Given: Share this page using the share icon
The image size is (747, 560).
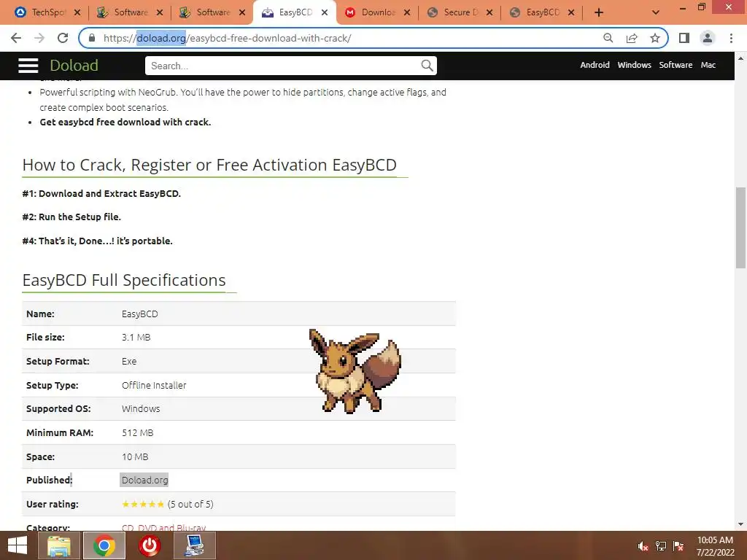Looking at the screenshot, I should click(x=632, y=38).
